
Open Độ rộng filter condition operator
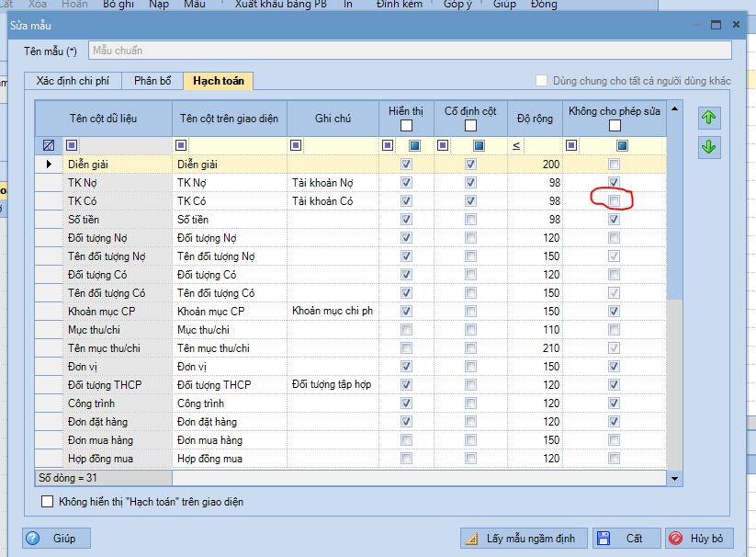point(516,145)
